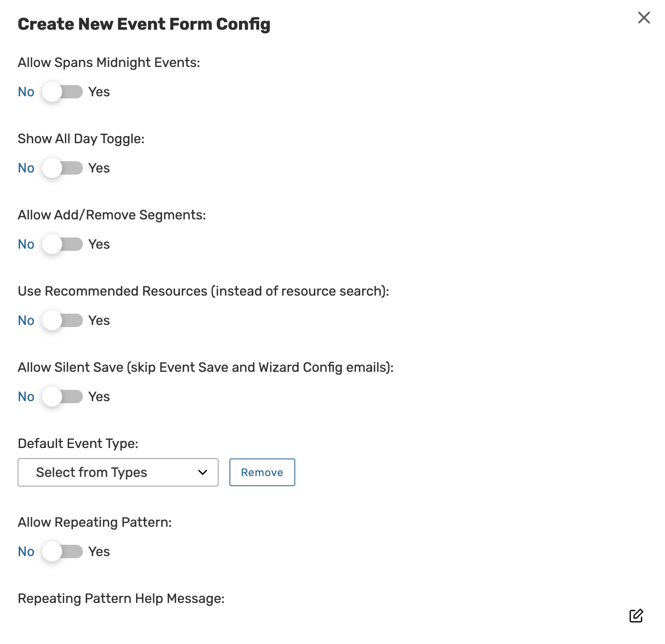Toggle Use Recommended Resources switch
665x644 pixels.
(x=62, y=320)
